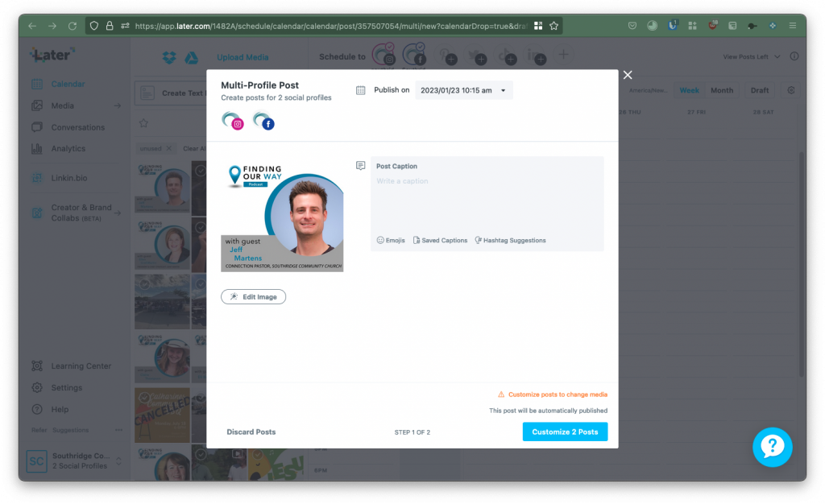This screenshot has width=825, height=504.
Task: Click the calendar icon beside Publish on
Action: coord(361,90)
